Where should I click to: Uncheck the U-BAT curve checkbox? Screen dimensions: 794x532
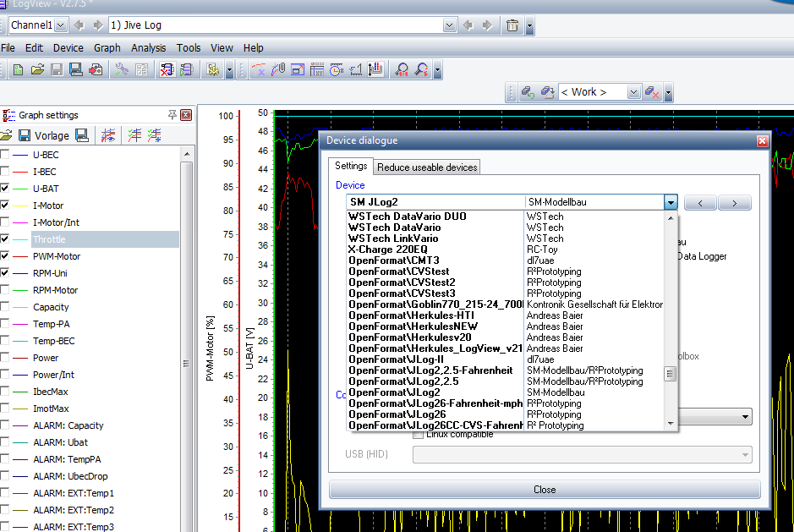(x=4, y=189)
